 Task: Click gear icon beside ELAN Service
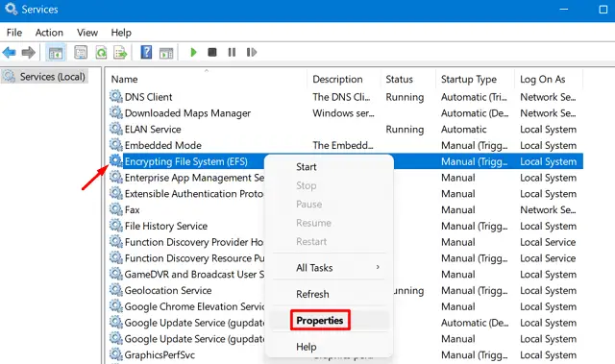point(116,129)
